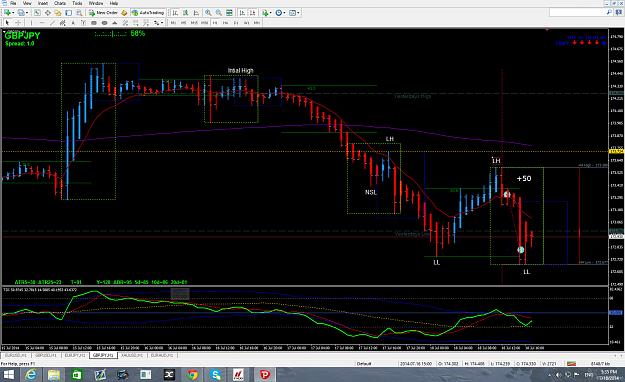Click the Default profile status text
Image resolution: width=625 pixels, height=382 pixels.
(364, 364)
